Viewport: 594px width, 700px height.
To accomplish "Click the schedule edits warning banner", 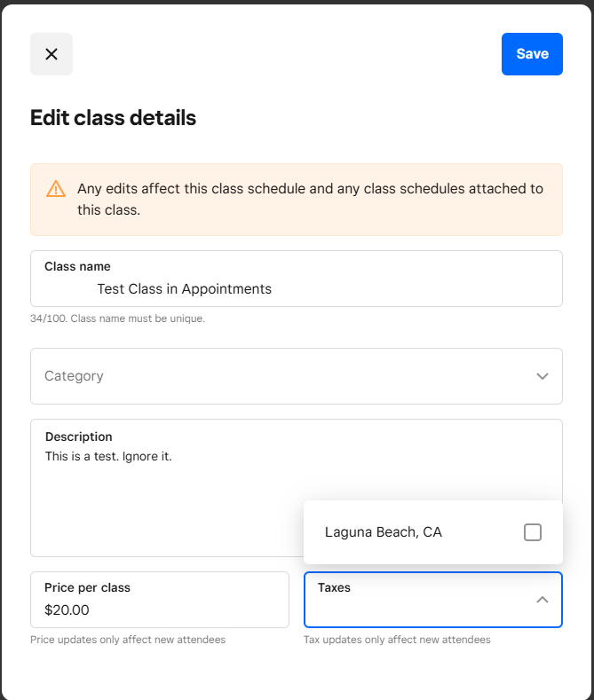I will 297,200.
